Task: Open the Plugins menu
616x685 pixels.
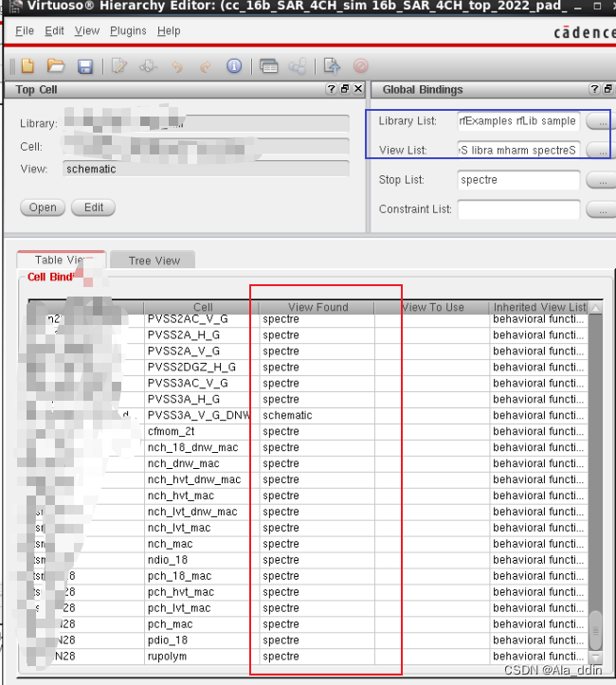Action: (128, 31)
